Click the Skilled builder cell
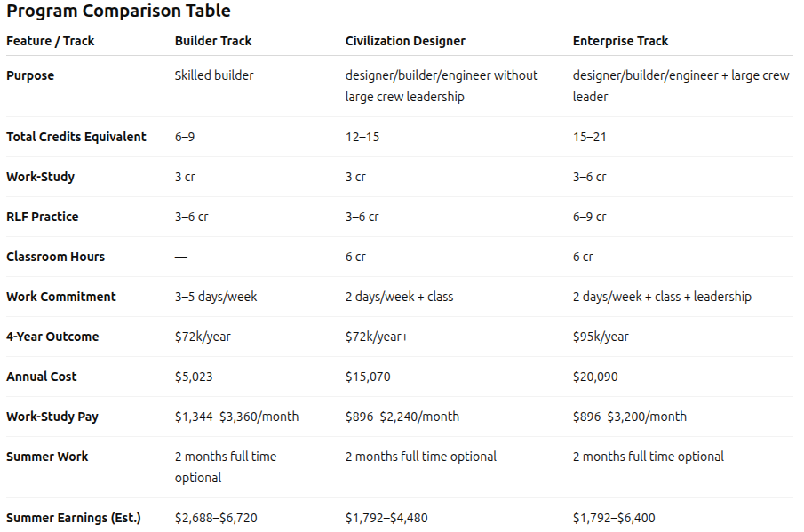Viewport: 804px width, 532px height. [214, 75]
